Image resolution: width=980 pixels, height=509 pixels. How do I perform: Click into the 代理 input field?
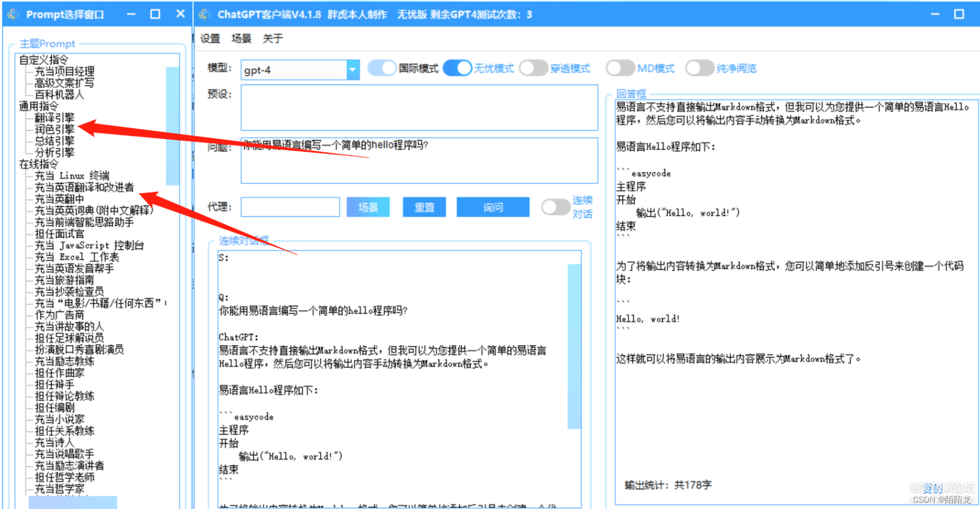[x=290, y=207]
